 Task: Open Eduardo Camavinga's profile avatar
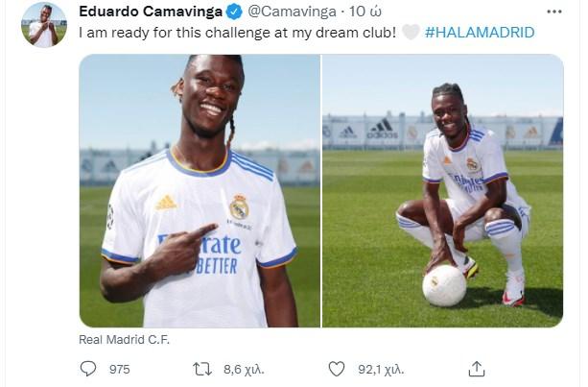[x=44, y=25]
